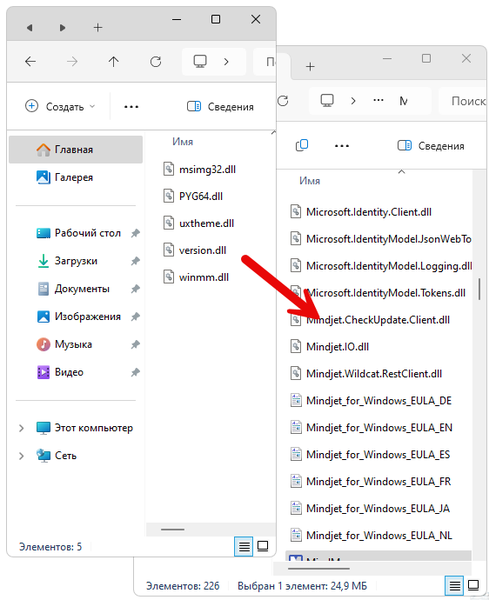The height and width of the screenshot is (600, 489).
Task: Select the winmm.dll file
Action: (x=196, y=277)
